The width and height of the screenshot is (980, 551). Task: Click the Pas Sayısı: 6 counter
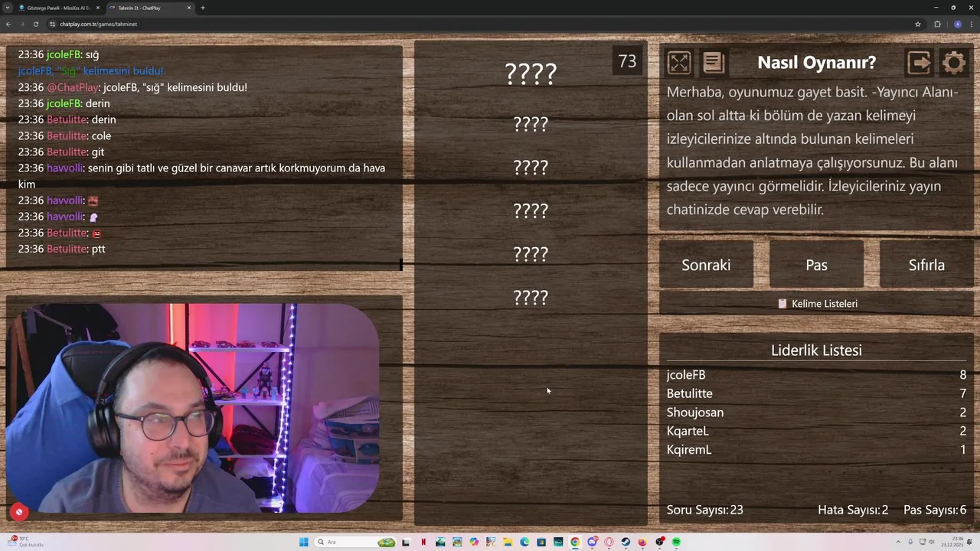pos(935,510)
